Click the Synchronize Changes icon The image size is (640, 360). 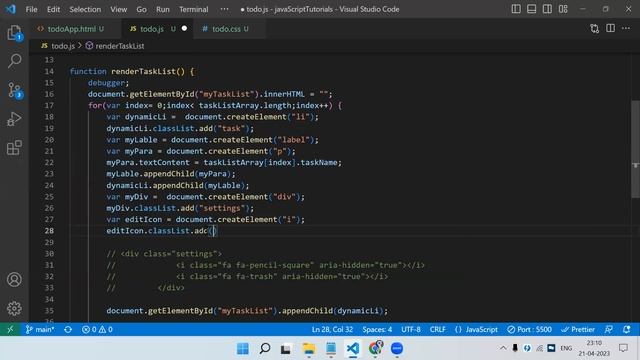(x=68, y=329)
